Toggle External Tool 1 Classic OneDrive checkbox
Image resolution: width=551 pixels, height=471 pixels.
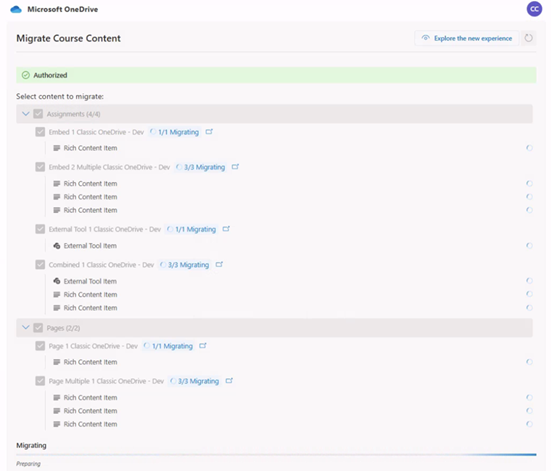click(40, 229)
